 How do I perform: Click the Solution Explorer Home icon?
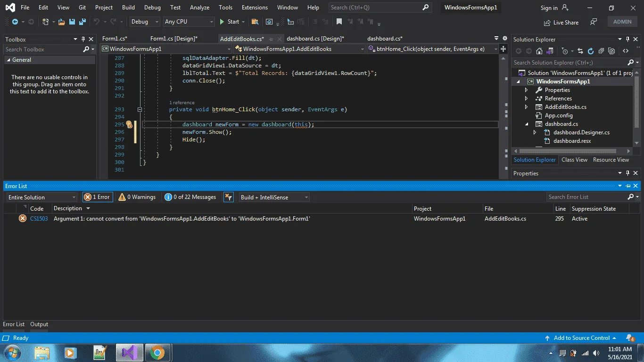tap(539, 51)
